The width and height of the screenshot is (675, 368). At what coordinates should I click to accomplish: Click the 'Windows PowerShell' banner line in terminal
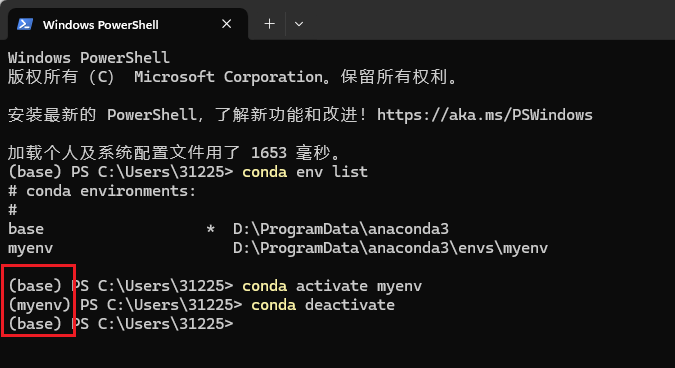[x=89, y=58]
